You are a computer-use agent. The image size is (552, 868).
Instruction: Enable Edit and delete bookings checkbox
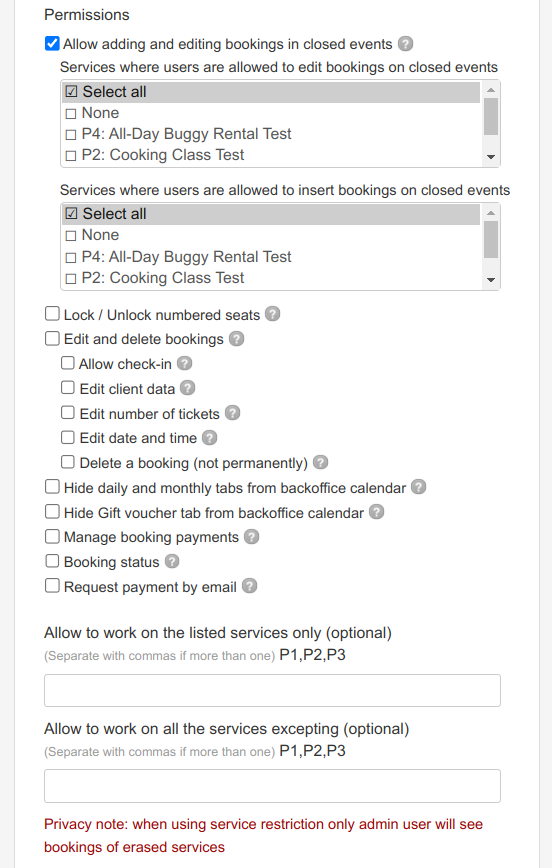point(52,338)
